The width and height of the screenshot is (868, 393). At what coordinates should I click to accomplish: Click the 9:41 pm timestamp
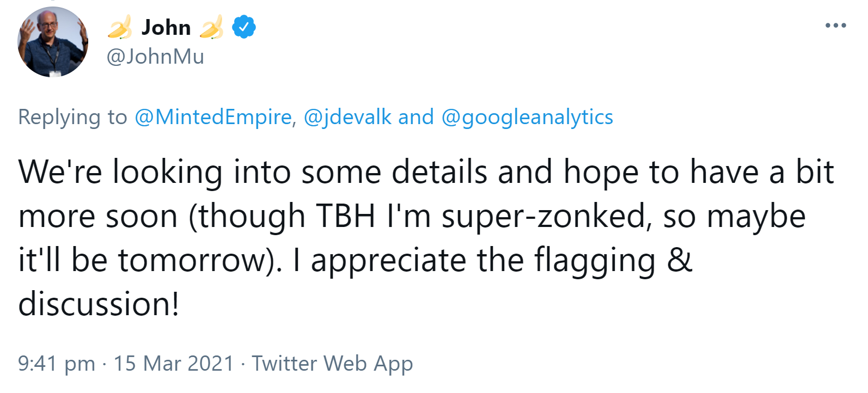point(57,364)
